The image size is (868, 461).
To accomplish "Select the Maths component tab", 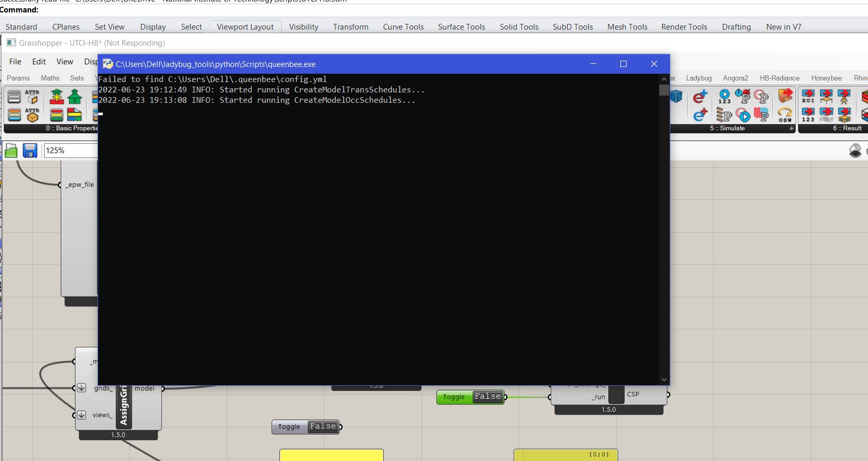I will tap(50, 78).
